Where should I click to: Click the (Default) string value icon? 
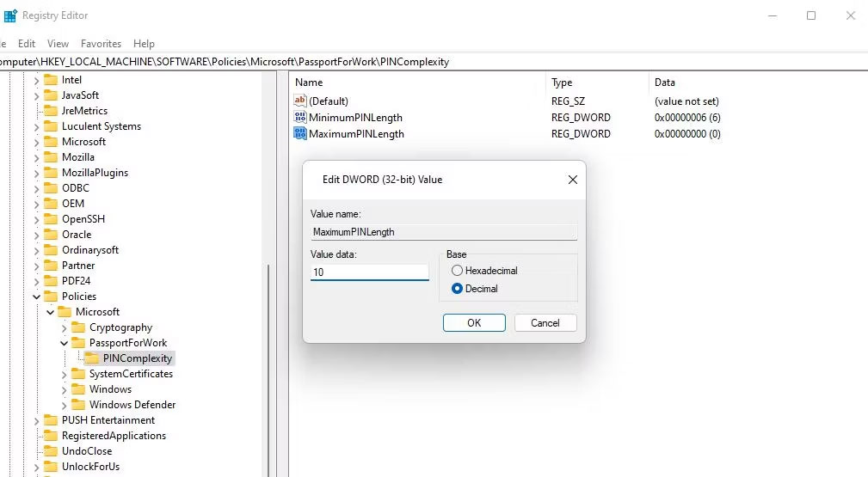click(300, 101)
